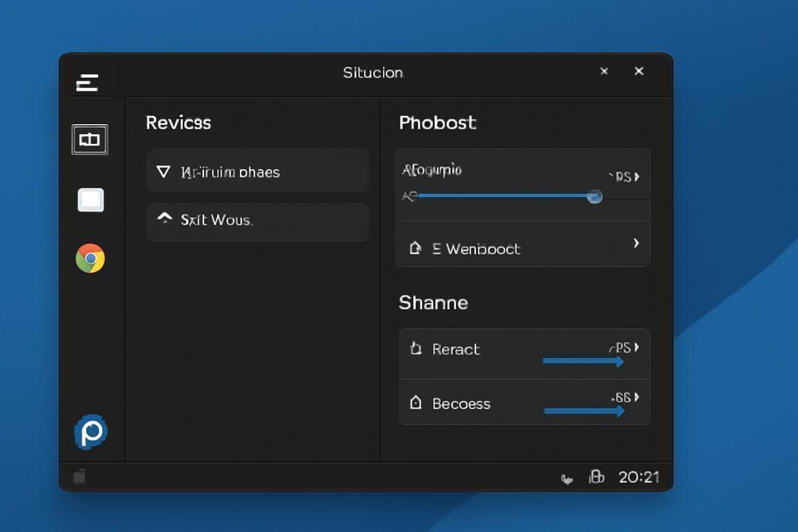Expand the Kriruim phaes triangle
798x532 pixels.
tap(163, 171)
